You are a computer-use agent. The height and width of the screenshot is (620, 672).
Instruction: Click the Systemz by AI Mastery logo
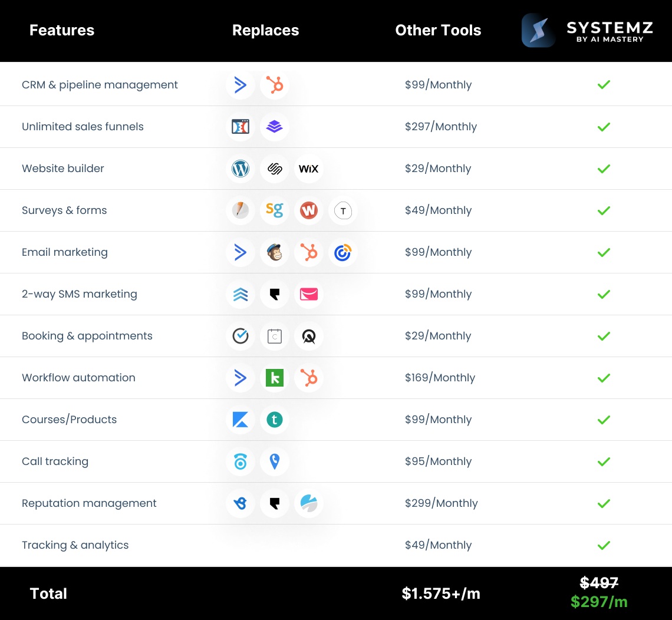pyautogui.click(x=588, y=31)
